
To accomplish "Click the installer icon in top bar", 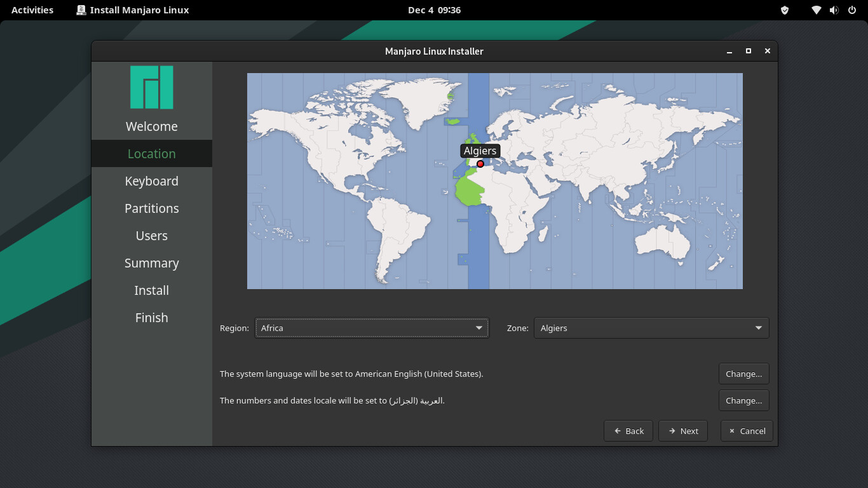I will 81,10.
